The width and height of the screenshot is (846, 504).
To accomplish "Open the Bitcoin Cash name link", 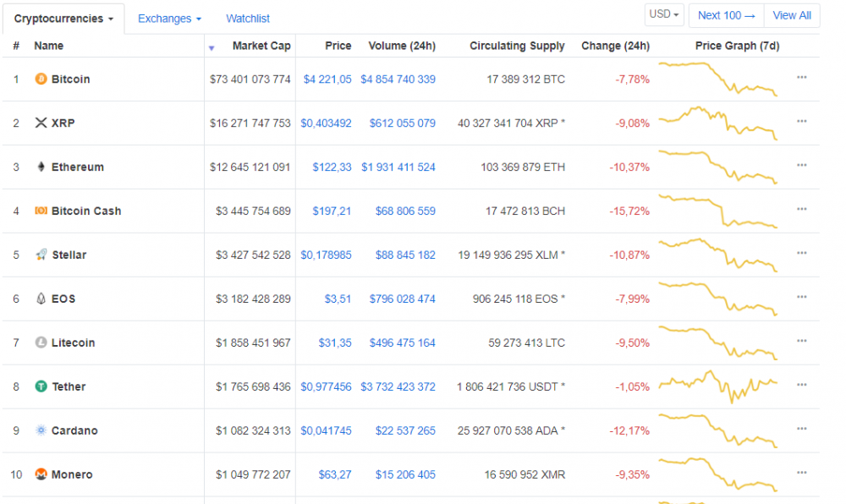I will [x=86, y=211].
